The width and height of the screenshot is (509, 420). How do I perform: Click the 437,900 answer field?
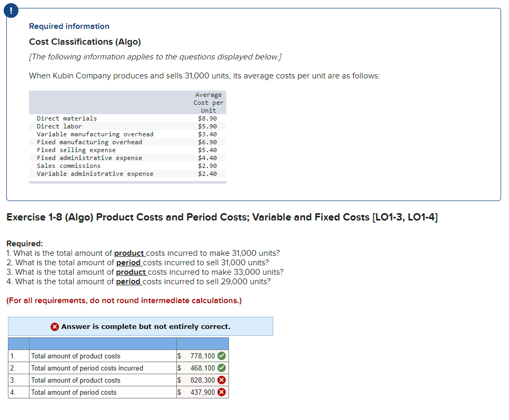[x=203, y=392]
